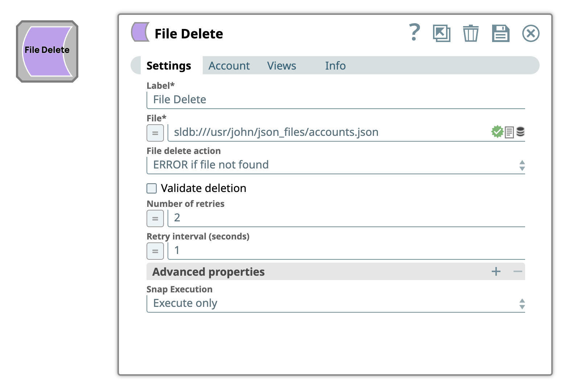Open help via the question mark icon
Screen dimensions: 573x392
coord(414,33)
